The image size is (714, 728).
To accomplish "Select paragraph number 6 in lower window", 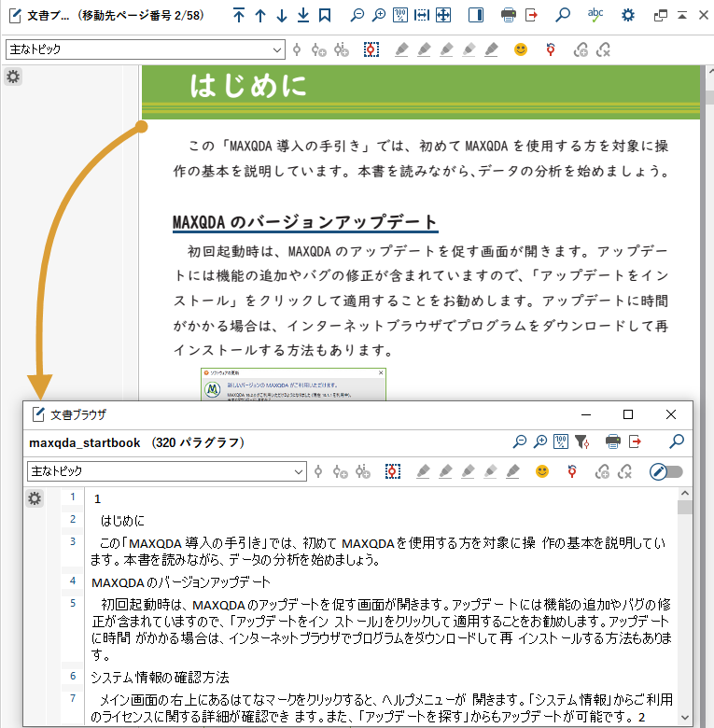I will point(73,676).
